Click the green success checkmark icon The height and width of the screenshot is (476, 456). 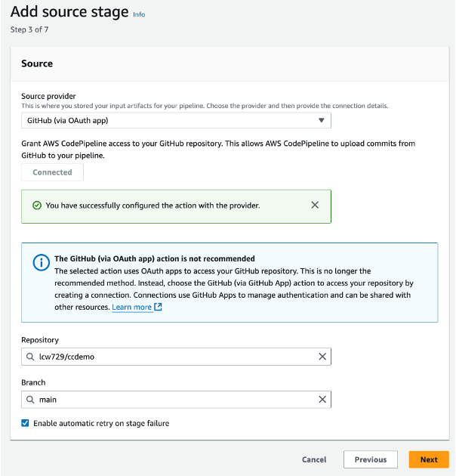pyautogui.click(x=36, y=206)
